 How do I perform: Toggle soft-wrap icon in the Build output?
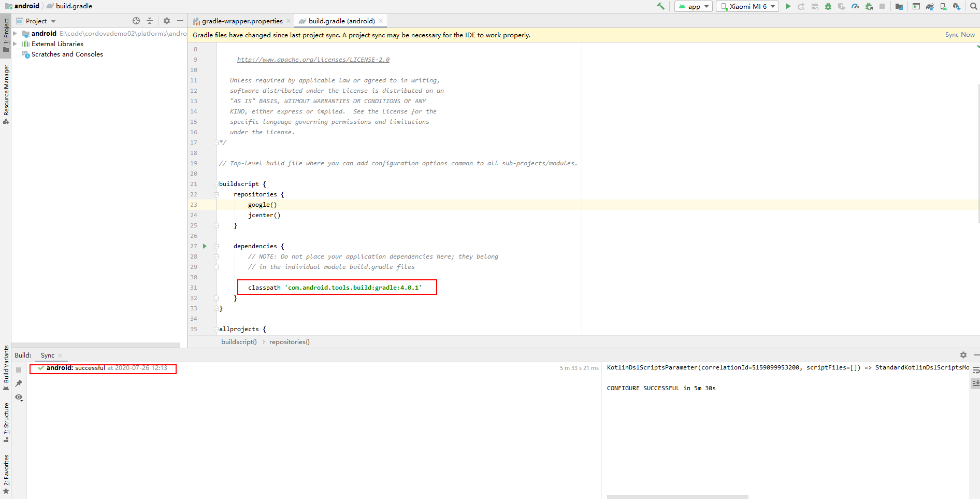pos(975,370)
